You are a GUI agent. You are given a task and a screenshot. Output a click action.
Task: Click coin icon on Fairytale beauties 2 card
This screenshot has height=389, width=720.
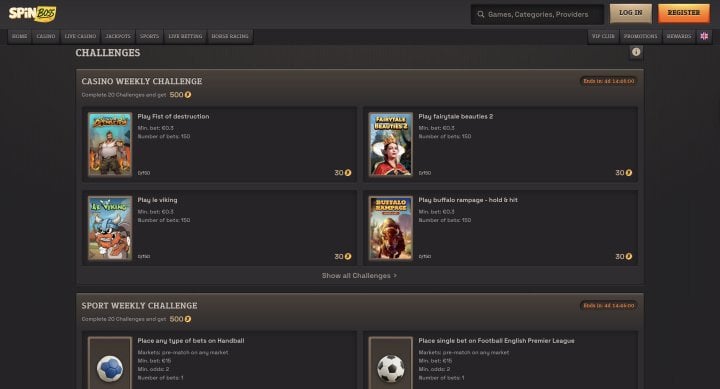629,173
